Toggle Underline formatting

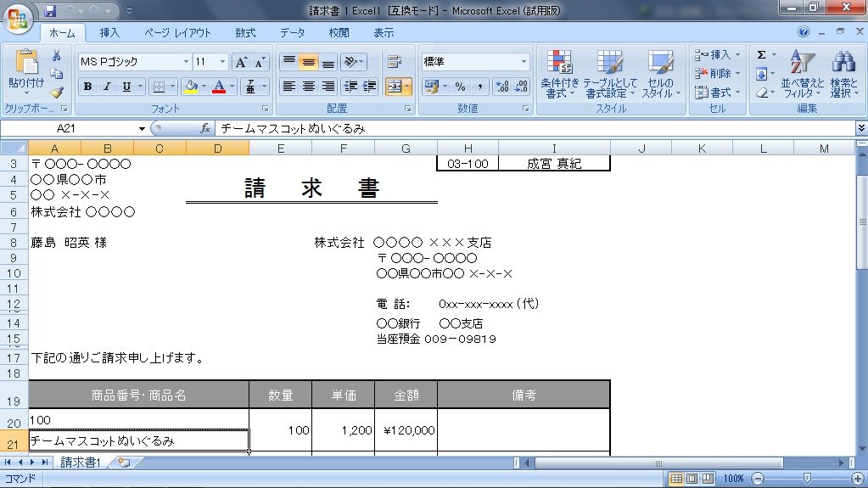pyautogui.click(x=126, y=87)
